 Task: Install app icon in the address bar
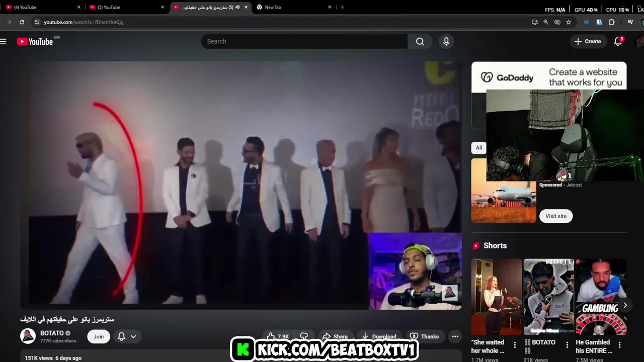tap(534, 22)
